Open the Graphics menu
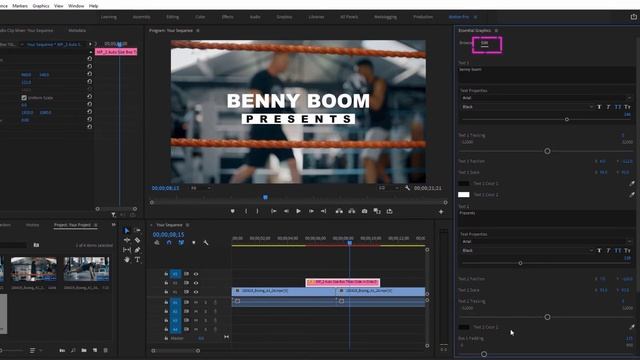The width and height of the screenshot is (640, 360). click(x=41, y=6)
